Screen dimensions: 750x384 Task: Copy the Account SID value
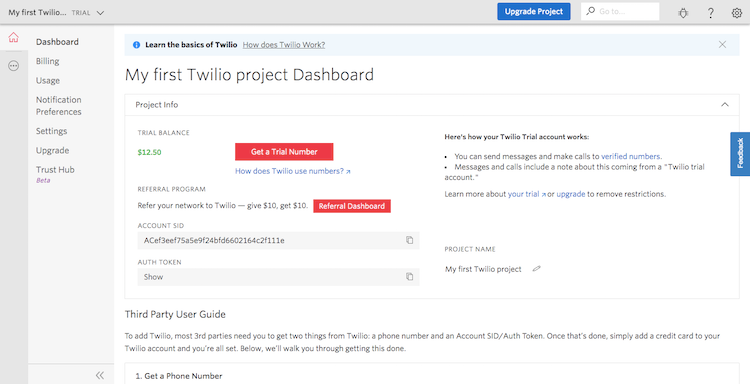tap(409, 240)
